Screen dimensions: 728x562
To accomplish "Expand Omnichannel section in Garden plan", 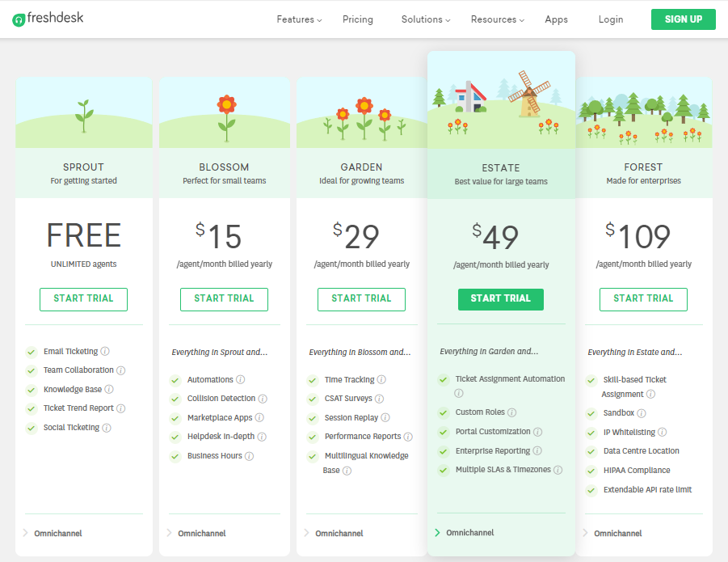I will pyautogui.click(x=334, y=533).
